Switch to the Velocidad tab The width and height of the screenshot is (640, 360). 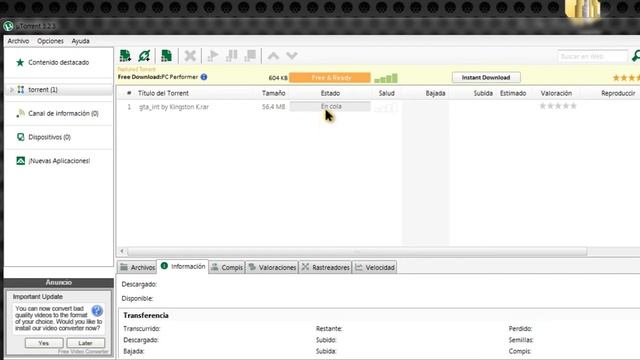(x=375, y=267)
